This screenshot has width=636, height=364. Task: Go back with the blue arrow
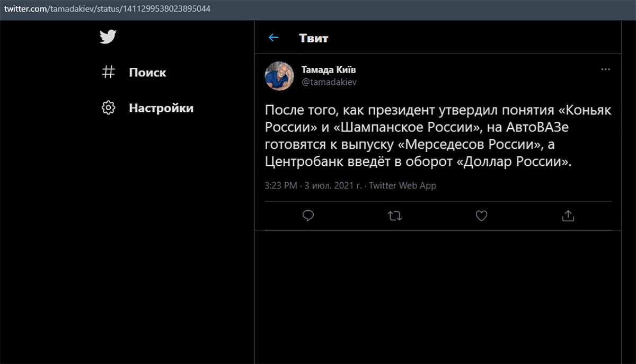pyautogui.click(x=273, y=38)
